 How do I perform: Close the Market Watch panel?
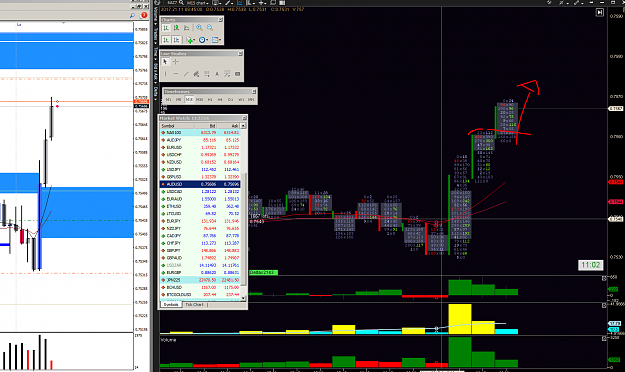244,118
